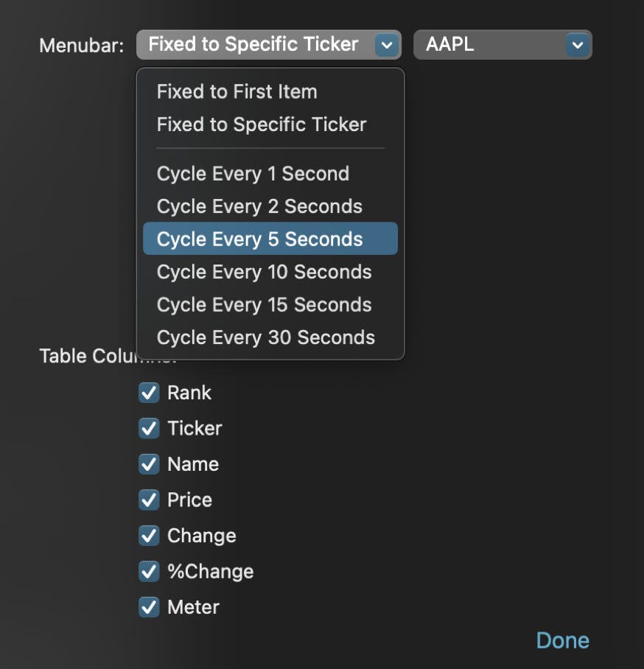This screenshot has width=644, height=669.
Task: Choose Fixed to Specific Ticker menu entry
Action: (x=261, y=125)
